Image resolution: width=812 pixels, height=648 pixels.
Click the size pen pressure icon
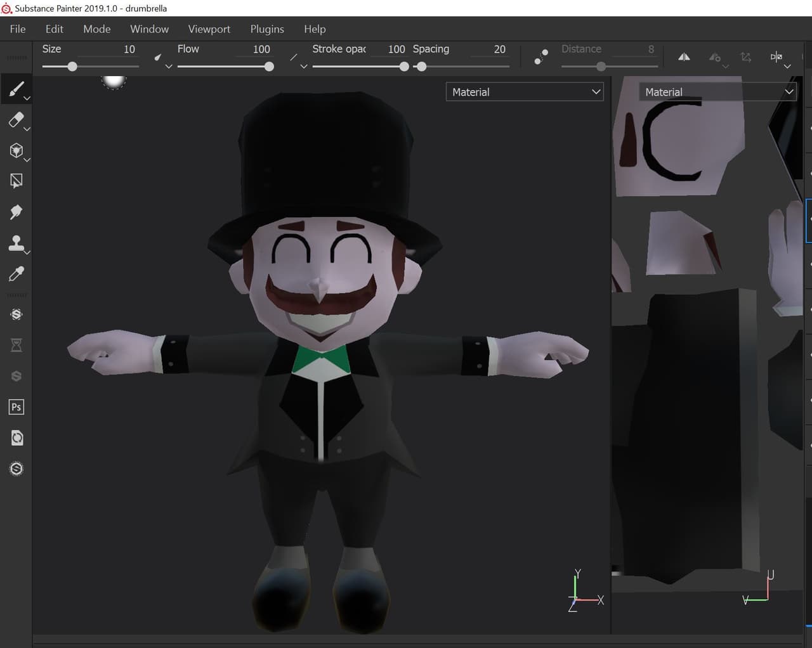[x=158, y=58]
